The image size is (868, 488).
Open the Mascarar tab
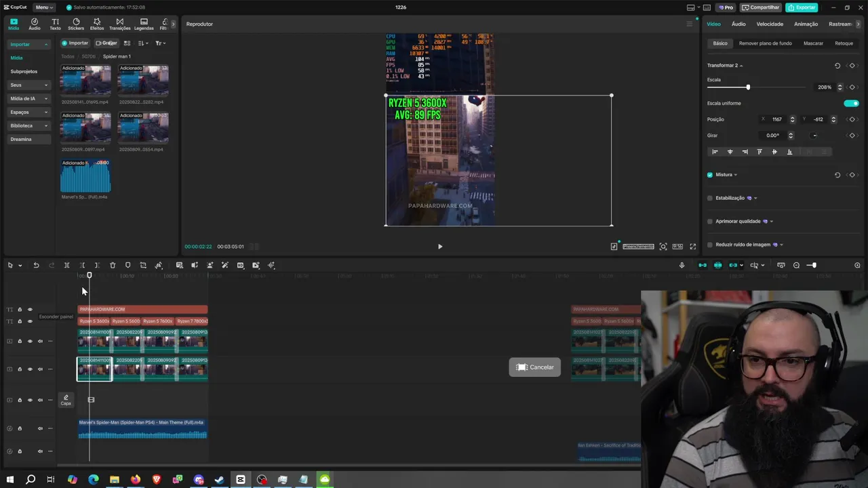pos(813,43)
